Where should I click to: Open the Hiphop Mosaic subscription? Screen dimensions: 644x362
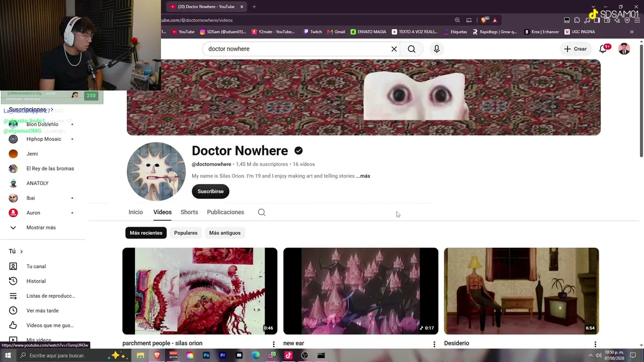click(x=44, y=139)
